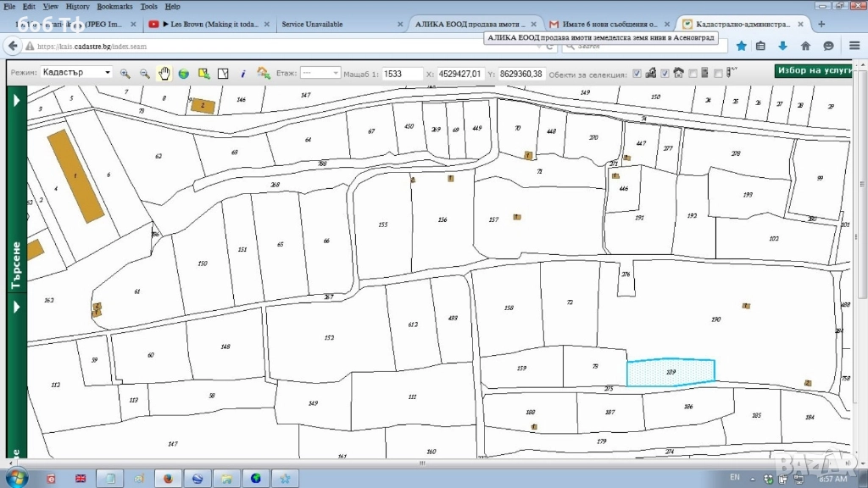The width and height of the screenshot is (868, 488).
Task: Expand the Търсене side panel arrow
Action: [15, 101]
